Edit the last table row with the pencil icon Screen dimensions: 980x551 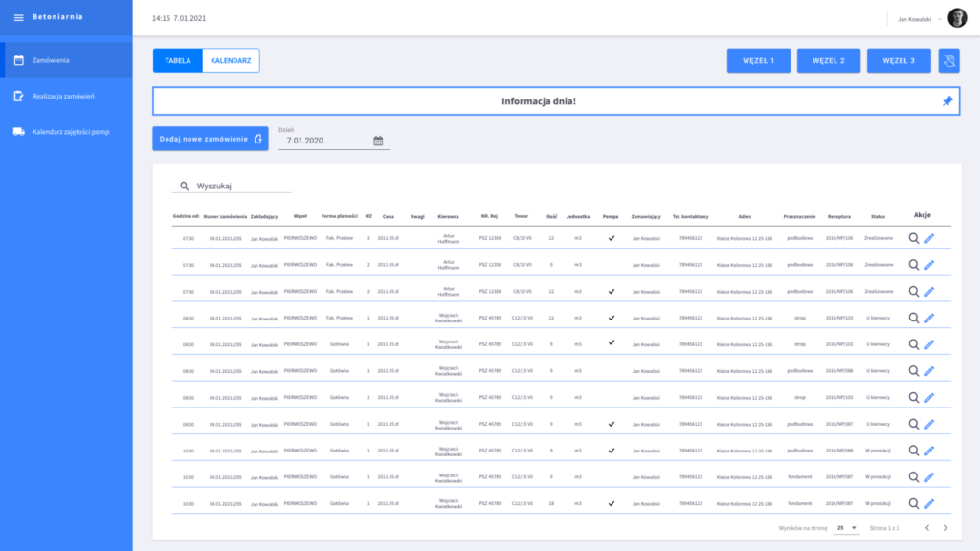(929, 503)
